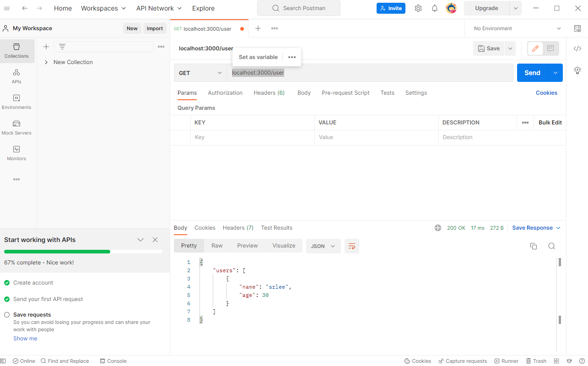Image resolution: width=588 pixels, height=366 pixels.
Task: Open the hamburger menu icon
Action: 7,8
